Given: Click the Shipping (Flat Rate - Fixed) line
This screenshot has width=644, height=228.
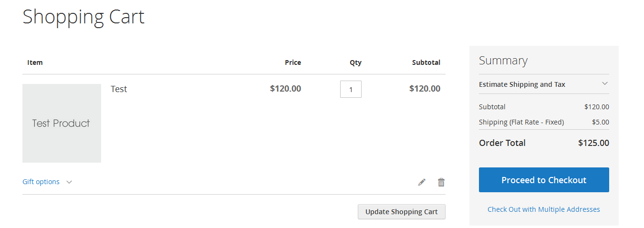Looking at the screenshot, I should 521,122.
